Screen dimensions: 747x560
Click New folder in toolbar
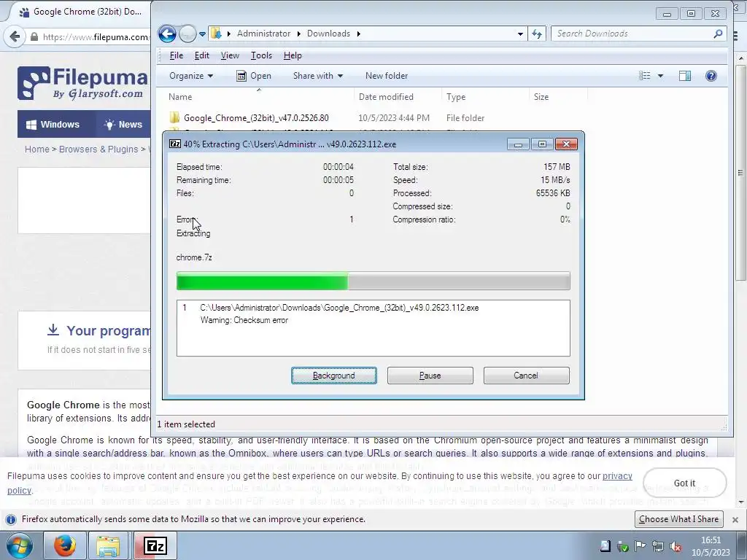(x=387, y=76)
